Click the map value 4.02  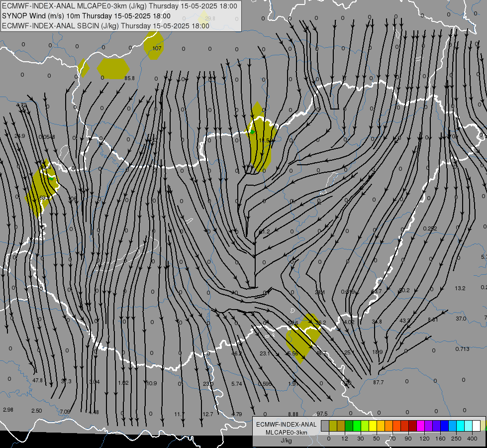point(349,322)
